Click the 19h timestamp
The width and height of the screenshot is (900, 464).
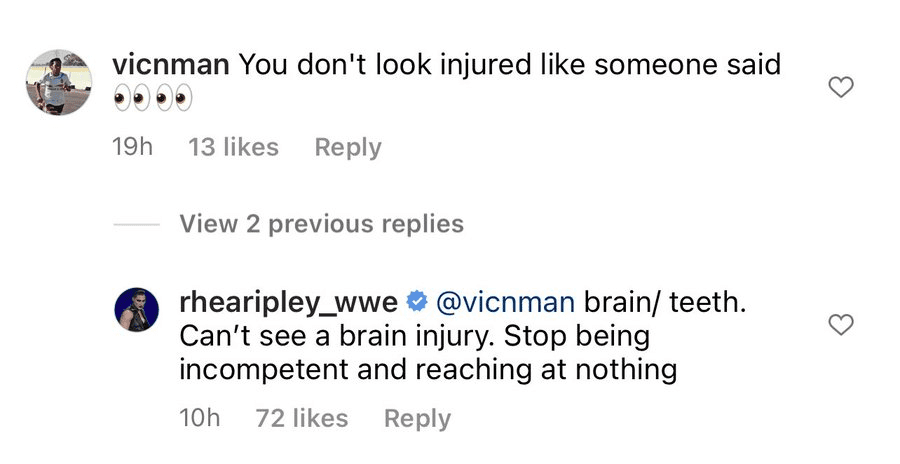click(x=134, y=147)
